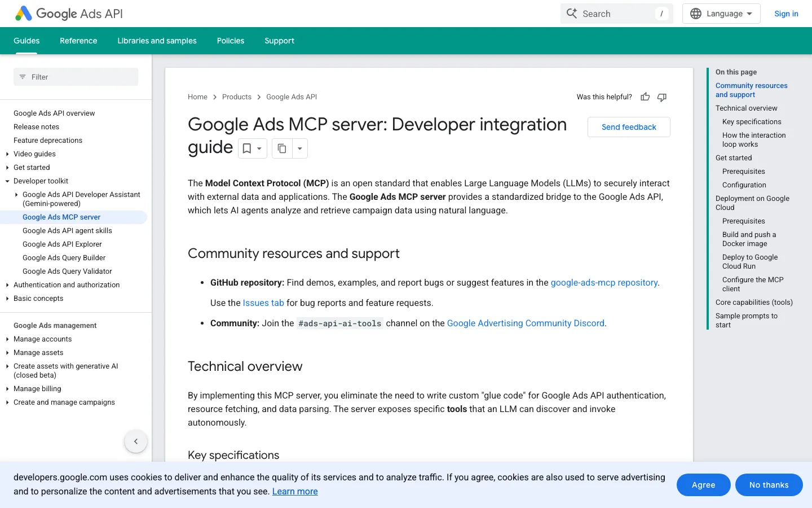Open the Libraries and samples tab
Viewport: 812px width, 508px height.
click(x=157, y=41)
